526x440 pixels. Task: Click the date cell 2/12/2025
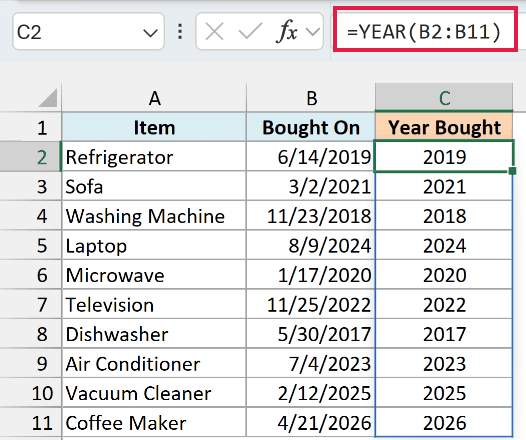click(x=311, y=393)
